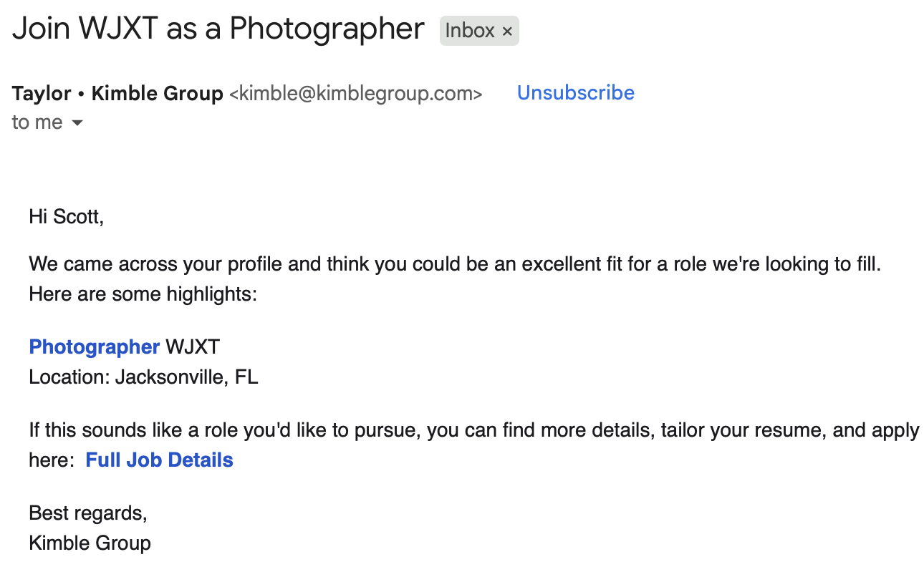Open the Photographer job link
The width and height of the screenshot is (924, 577).
click(x=94, y=347)
